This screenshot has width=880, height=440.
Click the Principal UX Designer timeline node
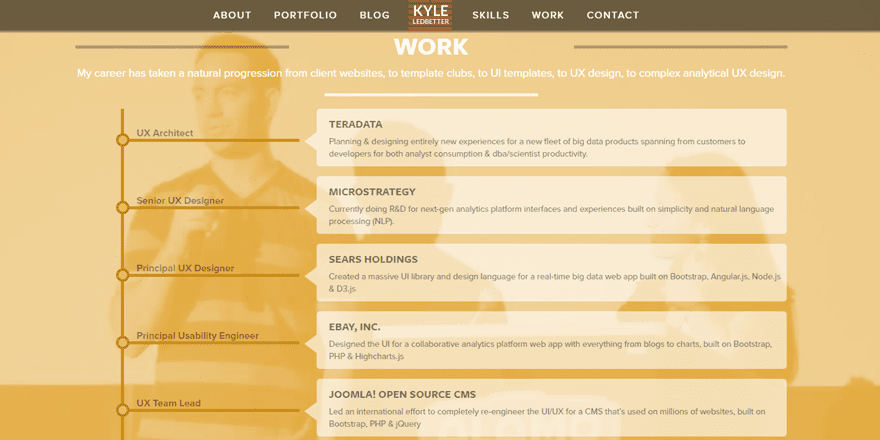pyautogui.click(x=122, y=275)
